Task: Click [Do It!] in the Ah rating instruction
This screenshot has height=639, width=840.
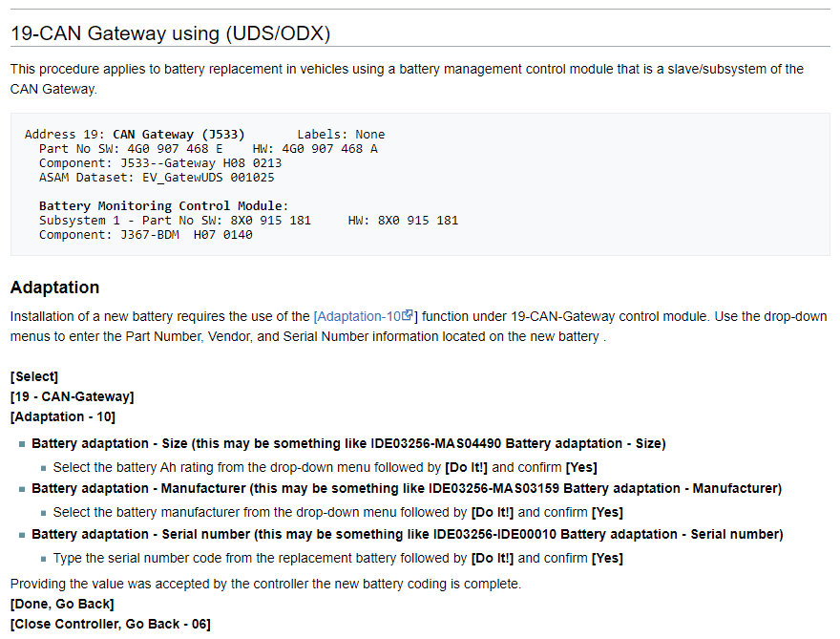Action: [x=466, y=467]
